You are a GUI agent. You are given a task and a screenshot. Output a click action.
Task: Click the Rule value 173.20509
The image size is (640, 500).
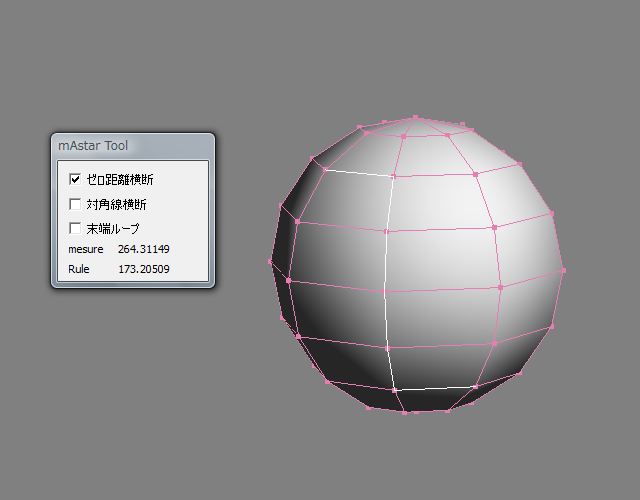[144, 269]
